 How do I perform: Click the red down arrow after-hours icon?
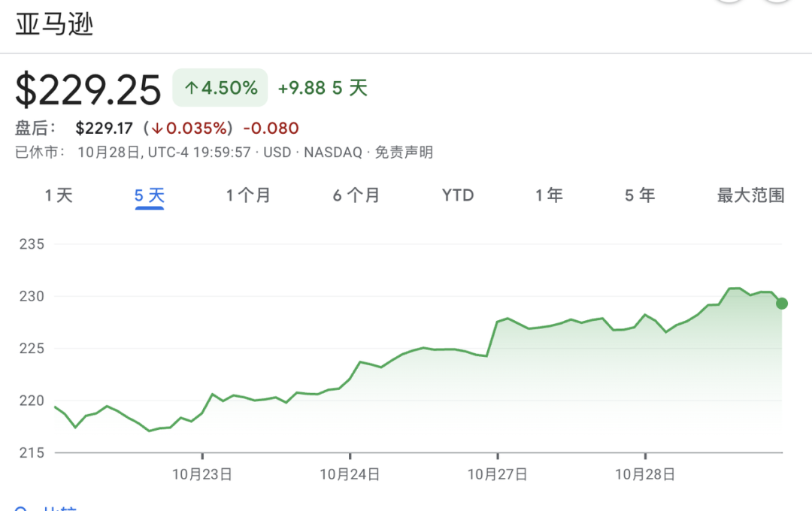pos(158,129)
